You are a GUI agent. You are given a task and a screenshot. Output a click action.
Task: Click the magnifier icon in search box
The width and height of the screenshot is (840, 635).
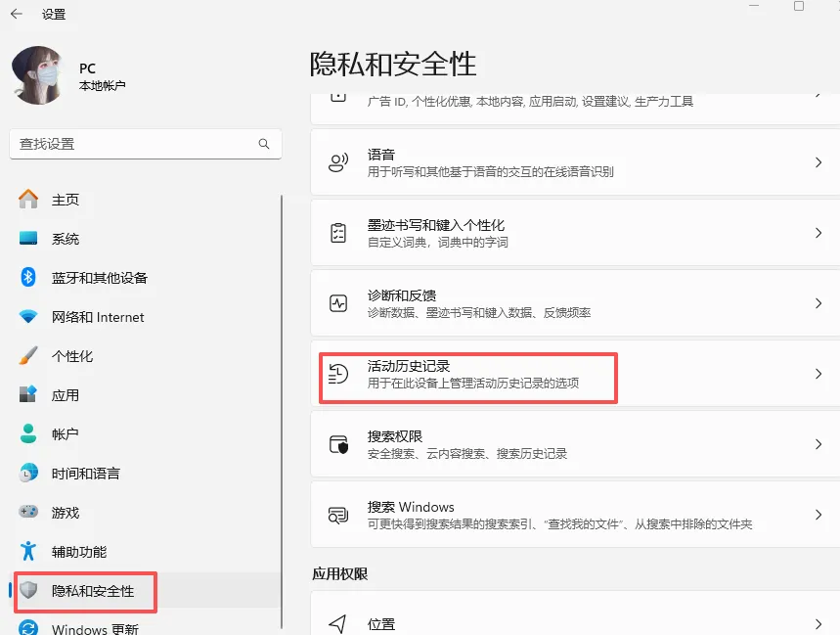(x=264, y=144)
